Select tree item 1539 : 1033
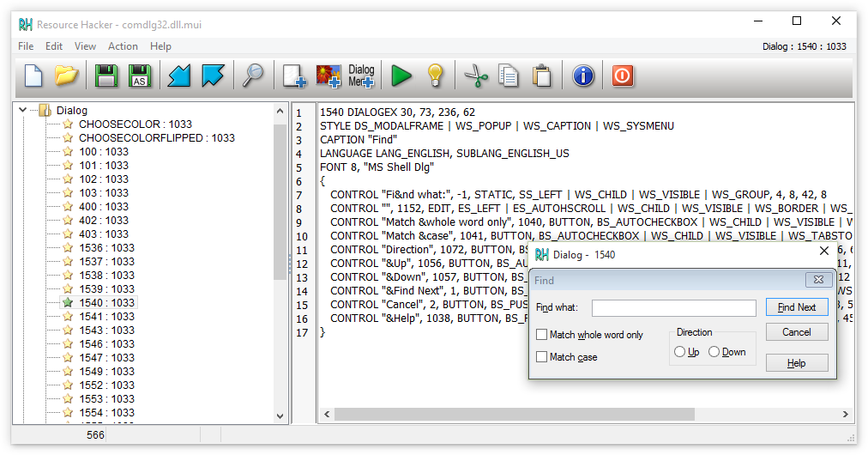Image resolution: width=868 pixels, height=455 pixels. coord(106,288)
